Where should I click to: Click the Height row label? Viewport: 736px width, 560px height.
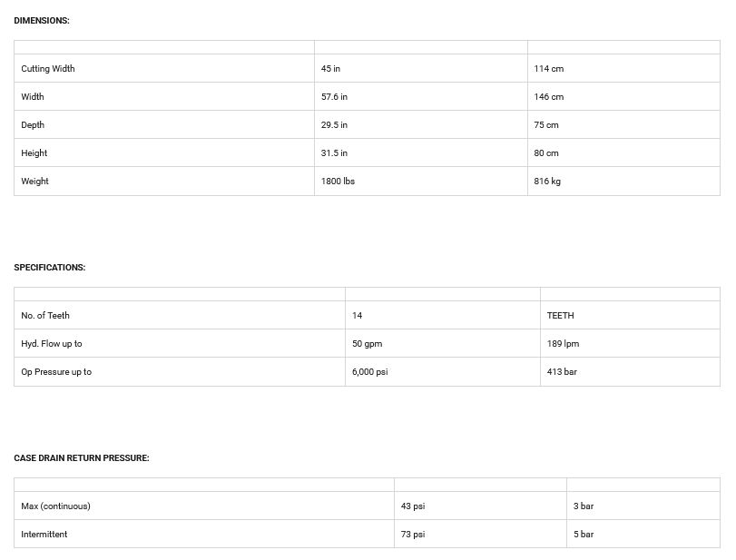[34, 153]
